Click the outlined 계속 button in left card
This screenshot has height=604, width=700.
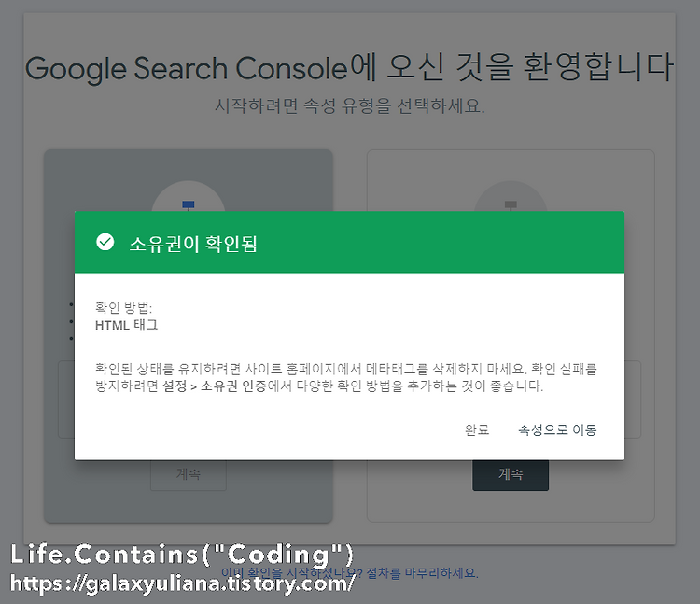point(189,475)
